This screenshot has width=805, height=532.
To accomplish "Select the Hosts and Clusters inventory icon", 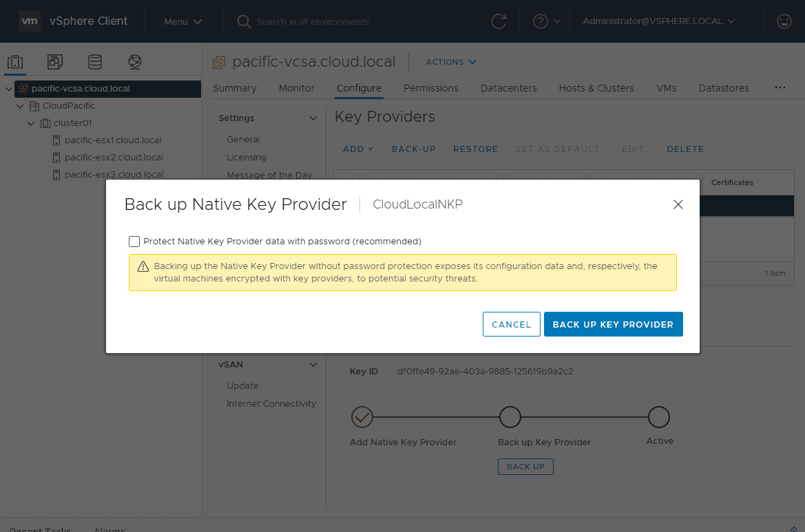I will [x=15, y=62].
